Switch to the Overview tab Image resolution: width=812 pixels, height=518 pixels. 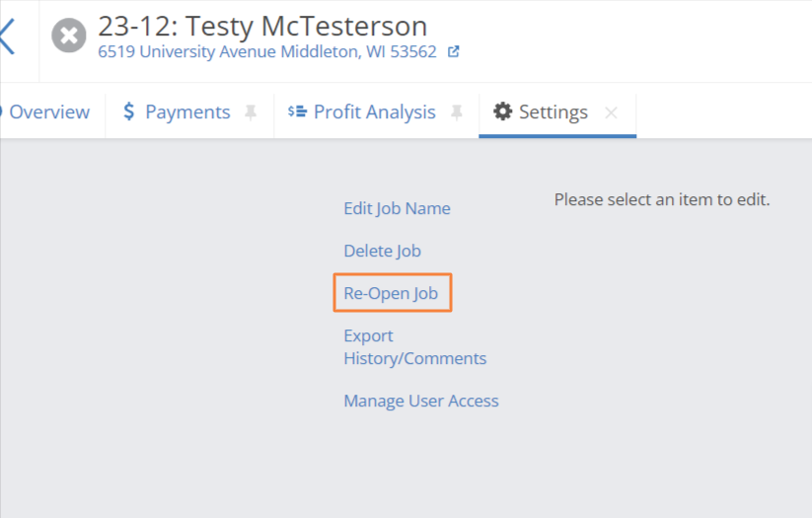click(x=49, y=111)
